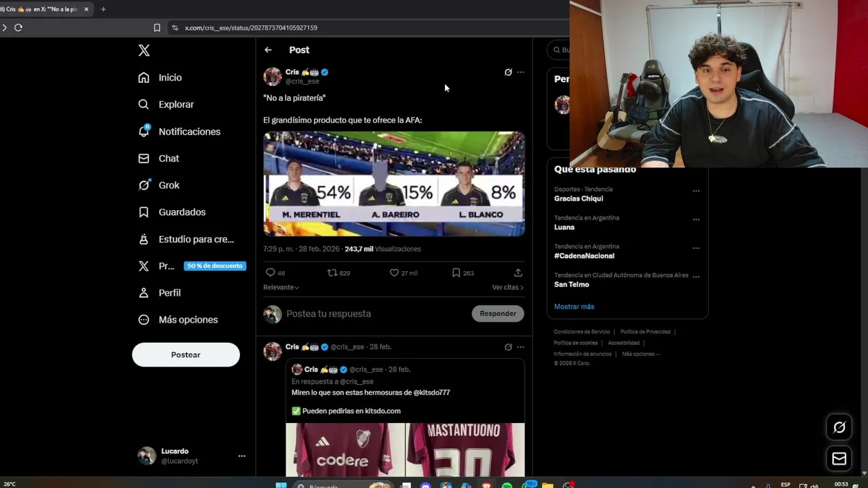The image size is (868, 488).
Task: Open the AFA broadcast image
Action: click(394, 184)
